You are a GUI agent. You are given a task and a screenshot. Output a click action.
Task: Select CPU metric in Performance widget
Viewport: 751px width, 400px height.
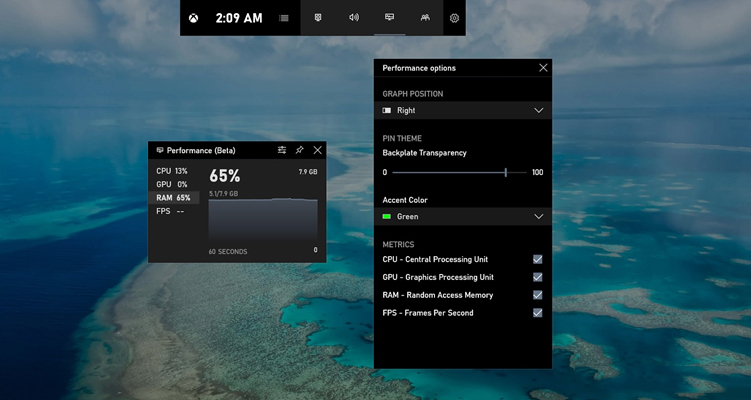[x=172, y=171]
